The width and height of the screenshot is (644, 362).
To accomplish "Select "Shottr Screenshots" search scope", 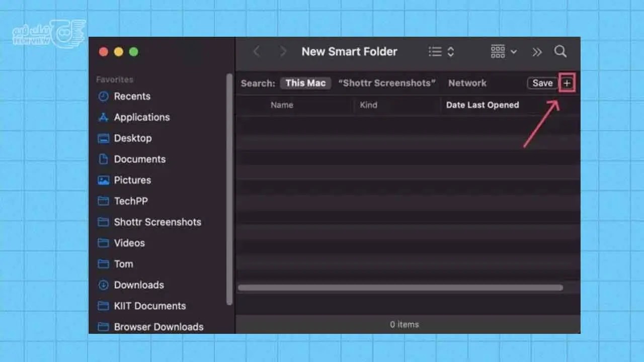I will point(387,83).
